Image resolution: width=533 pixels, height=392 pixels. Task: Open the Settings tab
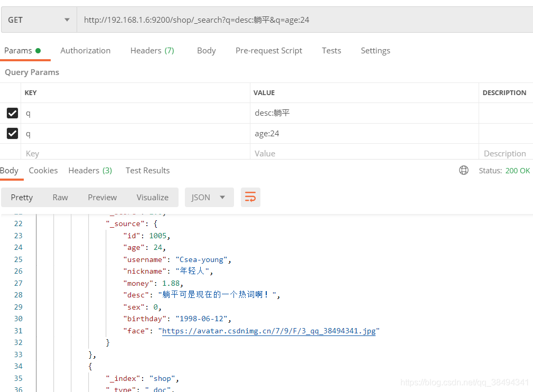click(x=375, y=51)
